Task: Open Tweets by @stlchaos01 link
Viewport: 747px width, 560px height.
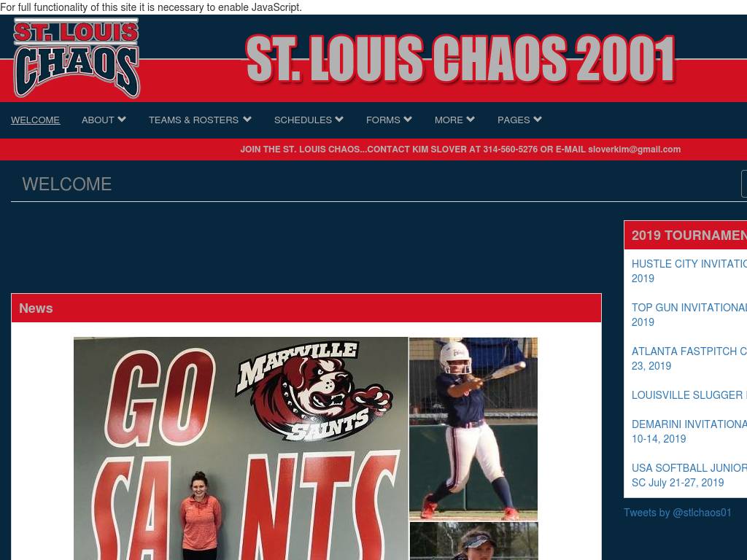Action: [677, 513]
